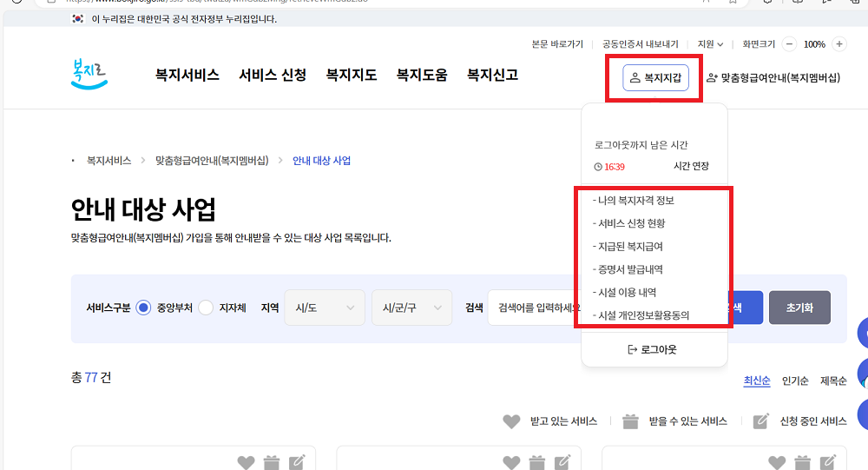The width and height of the screenshot is (868, 470).
Task: Click 맞춤형급여안내(복지멤버십) breadcrumb link
Action: click(x=212, y=161)
